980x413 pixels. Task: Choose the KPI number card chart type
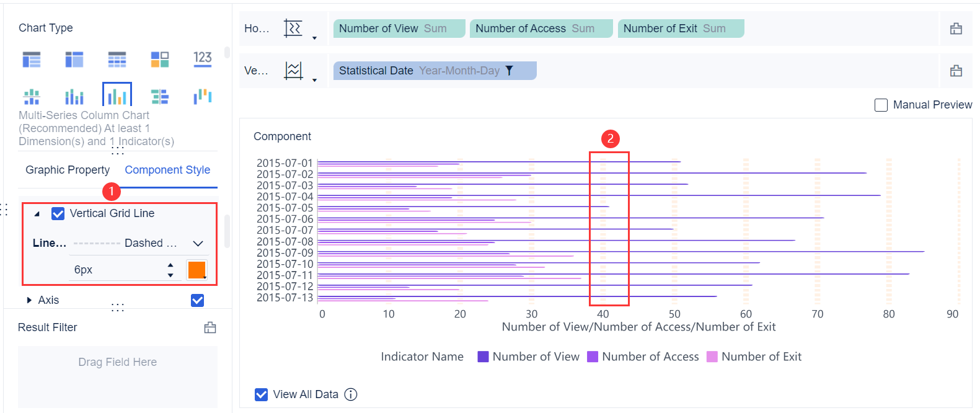(203, 59)
